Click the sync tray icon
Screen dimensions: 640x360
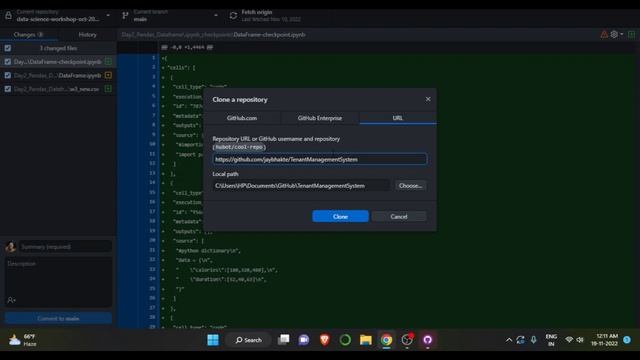(x=520, y=340)
